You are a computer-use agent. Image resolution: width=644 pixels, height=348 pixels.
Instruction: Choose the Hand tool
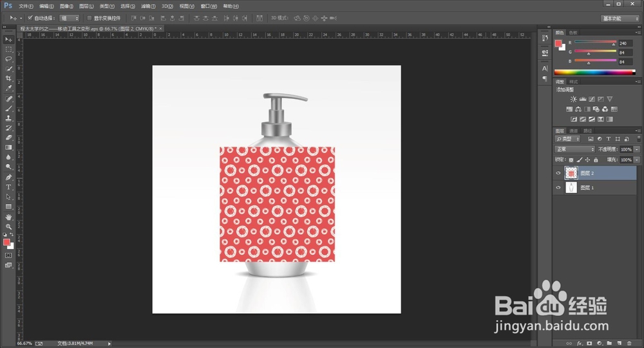[x=9, y=217]
